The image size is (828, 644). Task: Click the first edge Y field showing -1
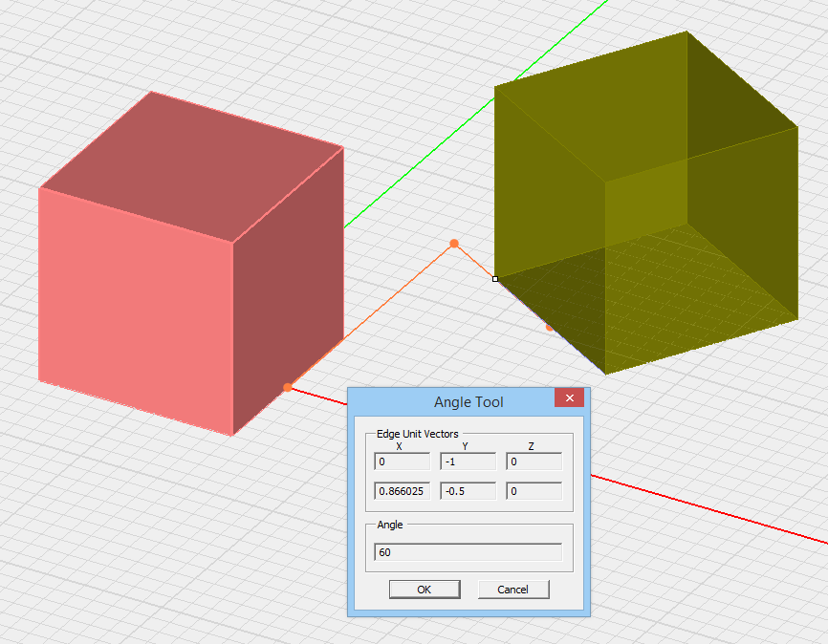[468, 462]
